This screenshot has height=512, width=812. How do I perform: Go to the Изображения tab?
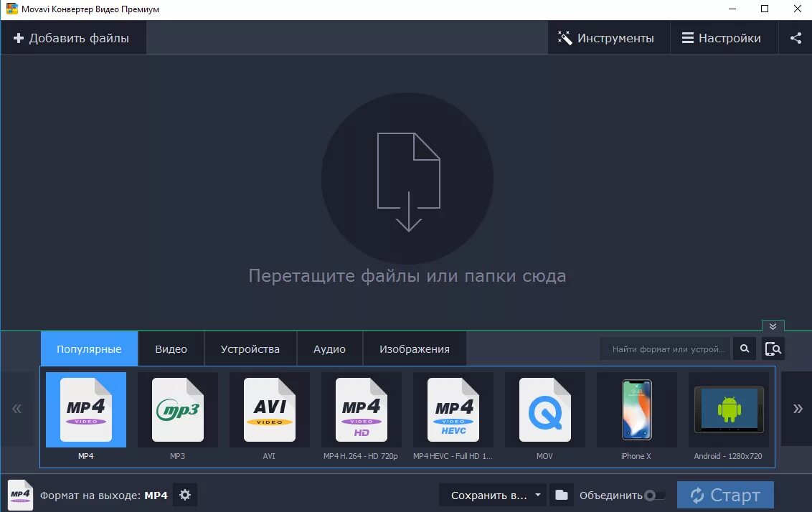415,349
